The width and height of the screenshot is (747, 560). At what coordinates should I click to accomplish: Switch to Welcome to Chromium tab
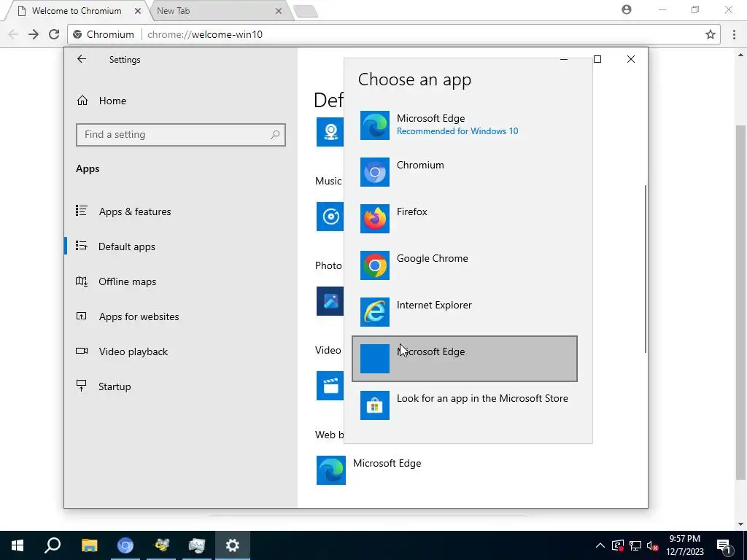(77, 10)
